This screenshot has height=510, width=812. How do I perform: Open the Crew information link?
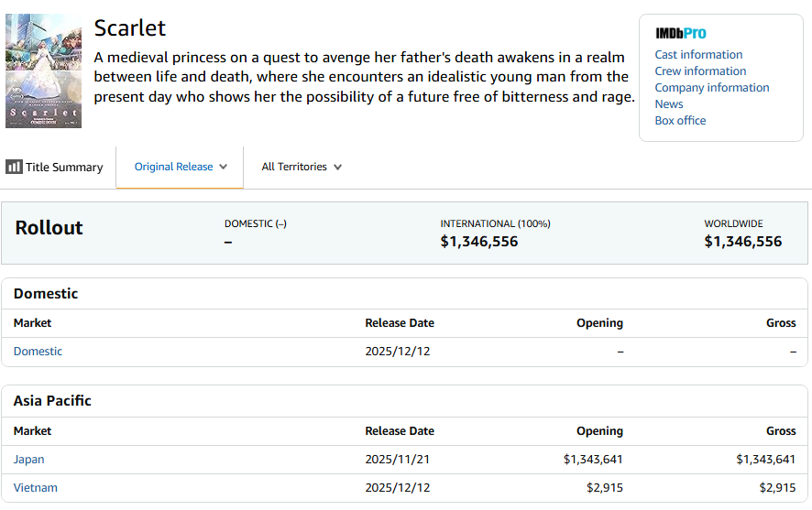pyautogui.click(x=700, y=71)
